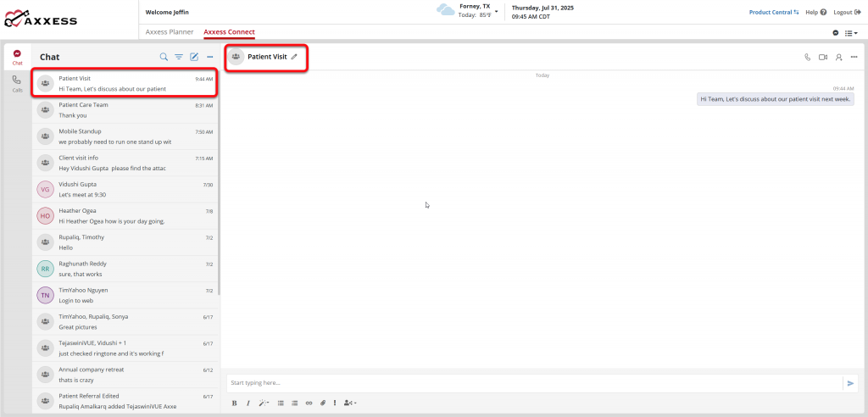Attach a file using the paperclip icon

point(322,403)
